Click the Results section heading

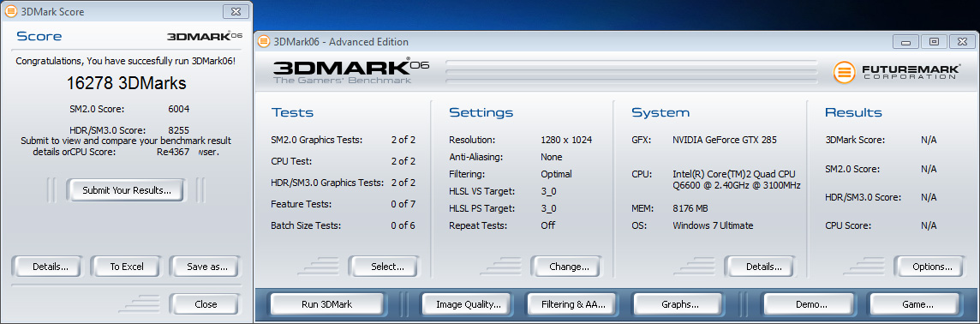tap(853, 112)
